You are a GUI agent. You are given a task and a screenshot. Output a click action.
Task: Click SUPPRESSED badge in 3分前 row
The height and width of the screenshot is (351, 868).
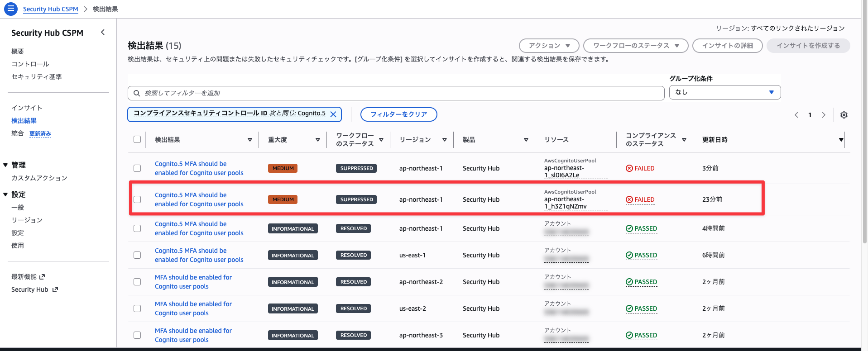(x=356, y=168)
